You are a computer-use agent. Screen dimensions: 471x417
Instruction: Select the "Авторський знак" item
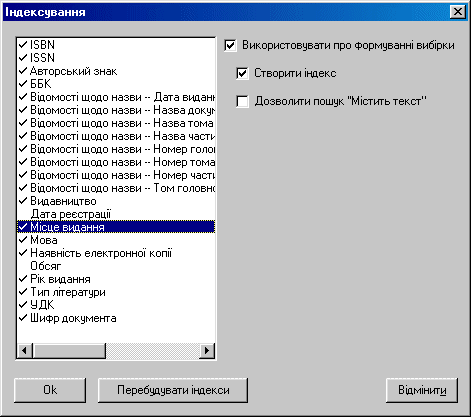click(116, 71)
